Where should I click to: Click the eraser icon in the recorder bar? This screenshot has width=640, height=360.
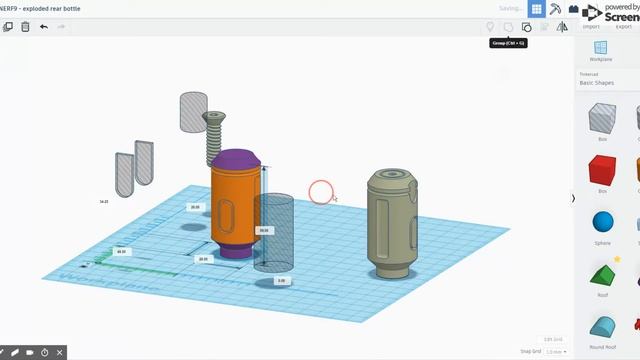[15, 352]
